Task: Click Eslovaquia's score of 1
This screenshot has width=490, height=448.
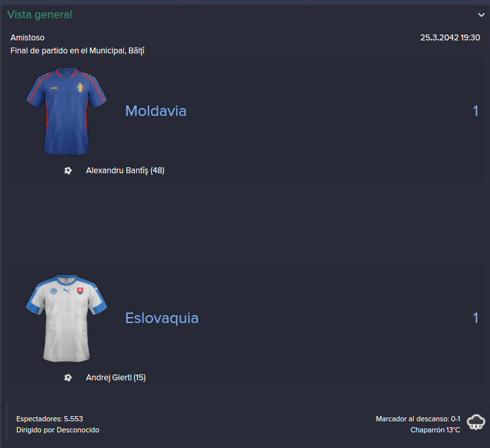Action: (x=475, y=318)
